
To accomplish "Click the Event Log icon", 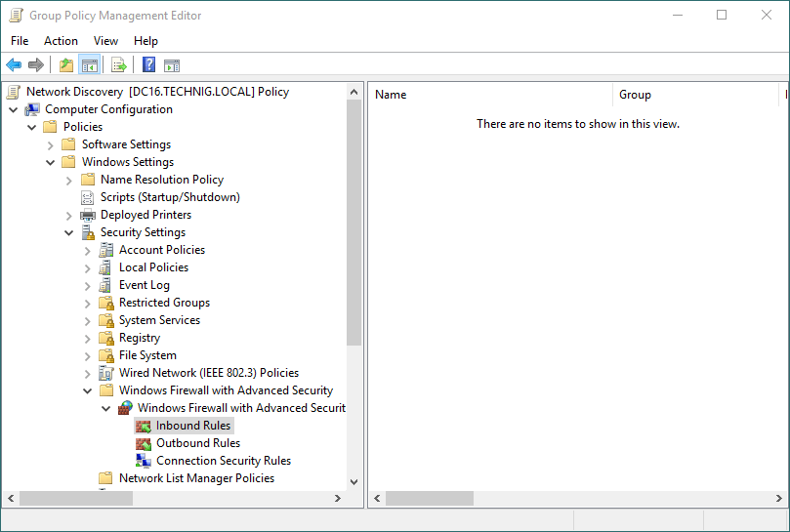I will pos(105,285).
